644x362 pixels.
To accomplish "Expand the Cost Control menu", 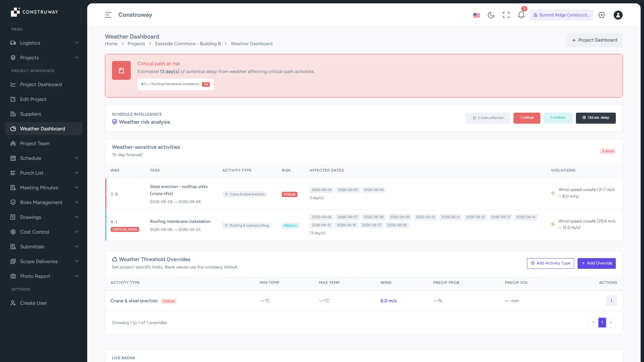I will point(44,232).
